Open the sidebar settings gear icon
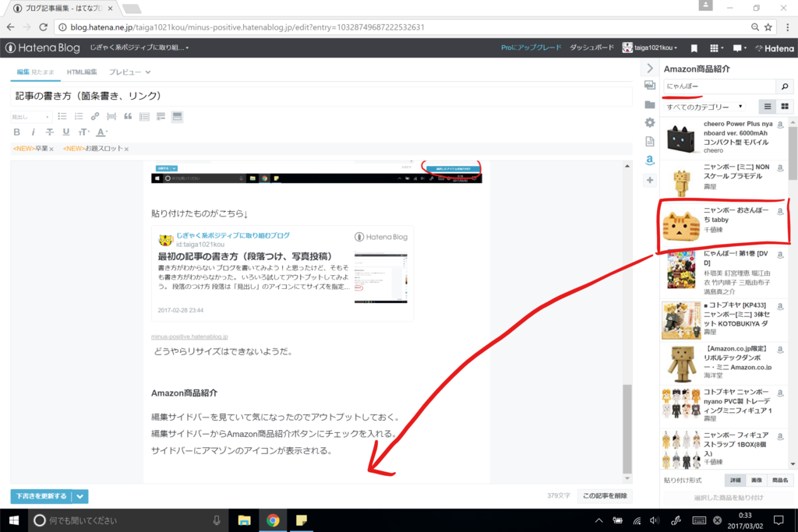This screenshot has width=798, height=532. [x=649, y=122]
